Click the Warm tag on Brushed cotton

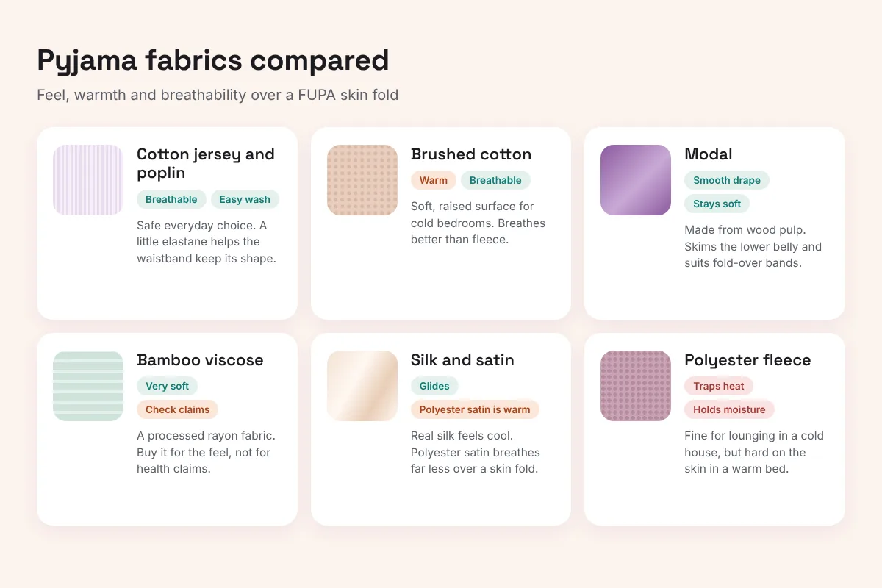tap(434, 180)
